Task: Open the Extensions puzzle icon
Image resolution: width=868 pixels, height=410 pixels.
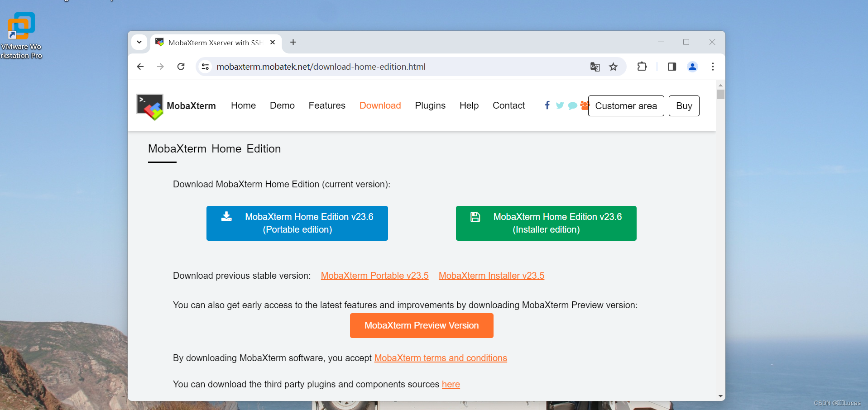Action: [642, 67]
